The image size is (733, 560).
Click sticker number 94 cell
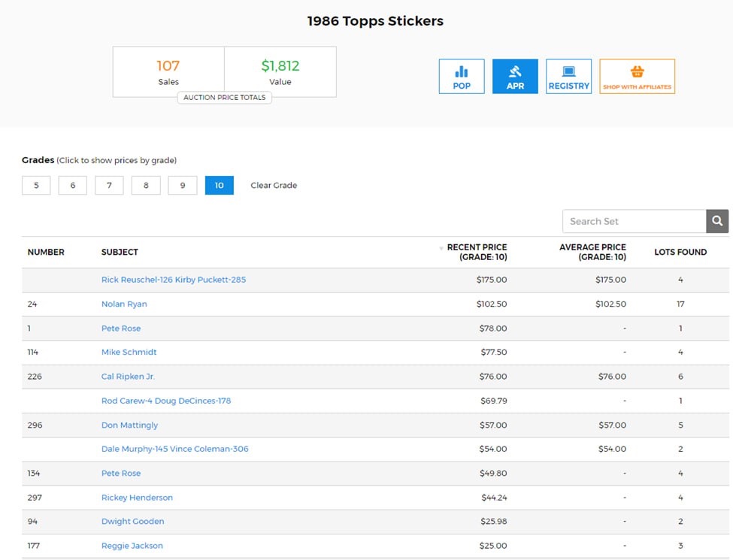pos(32,521)
